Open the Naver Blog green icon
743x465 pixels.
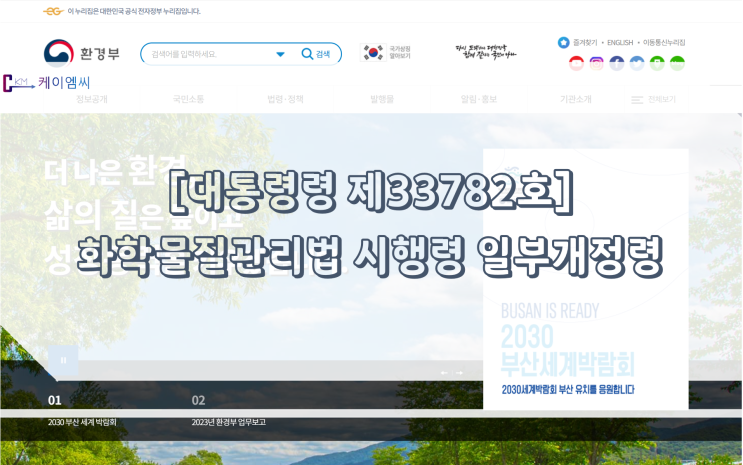pyautogui.click(x=677, y=63)
